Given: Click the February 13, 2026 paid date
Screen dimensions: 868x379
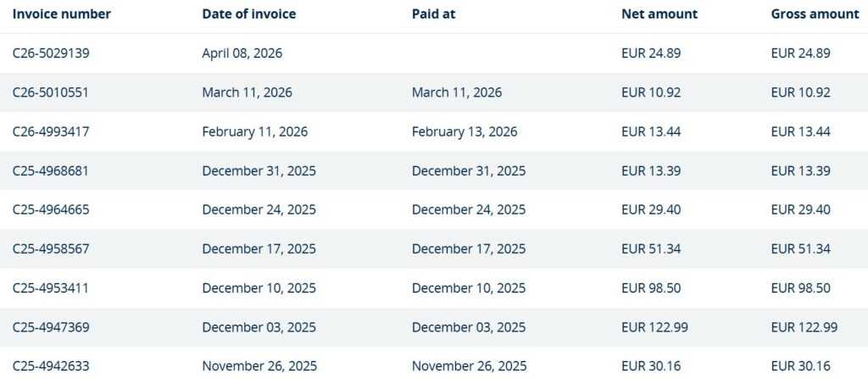Looking at the screenshot, I should pos(465,131).
